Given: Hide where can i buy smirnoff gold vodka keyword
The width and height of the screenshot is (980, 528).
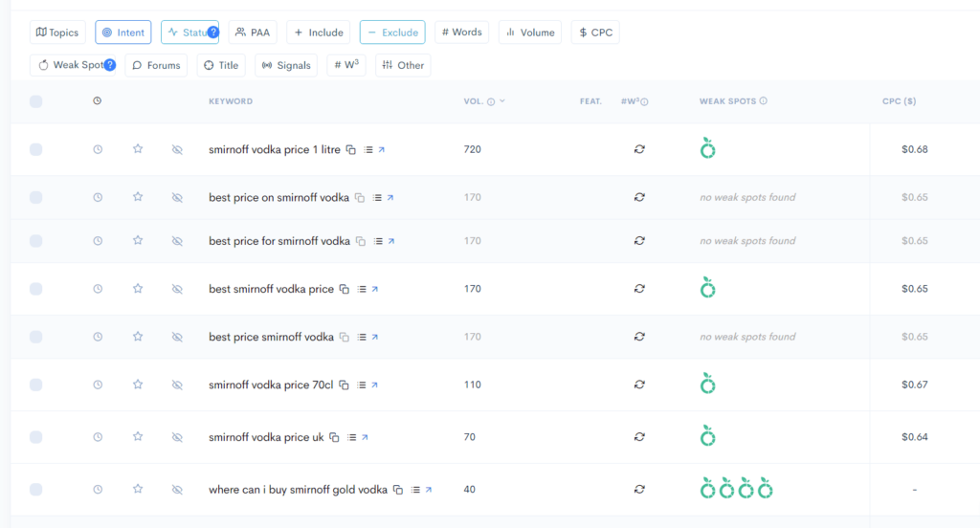Looking at the screenshot, I should [x=177, y=489].
